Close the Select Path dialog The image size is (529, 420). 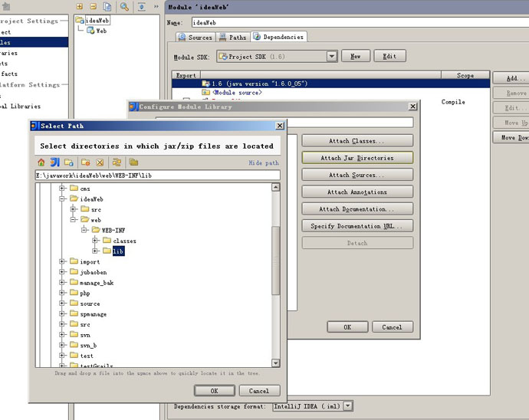(x=280, y=126)
